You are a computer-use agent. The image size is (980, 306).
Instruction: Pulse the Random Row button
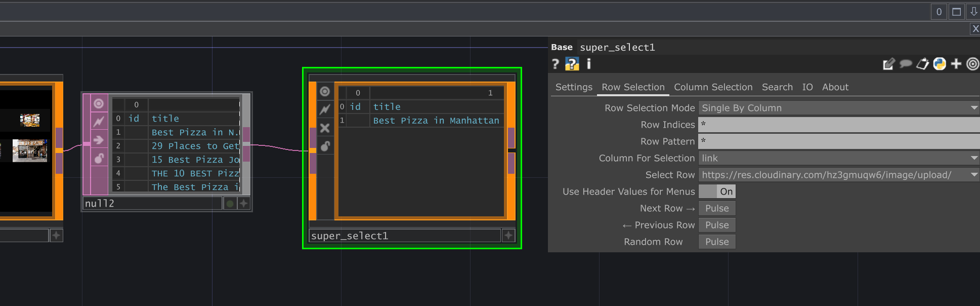(717, 242)
